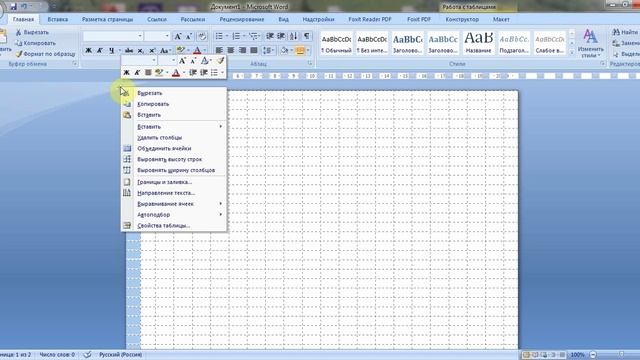Viewport: 640px width, 360px height.
Task: Center text via mini toolbar
Action: coord(148,72)
